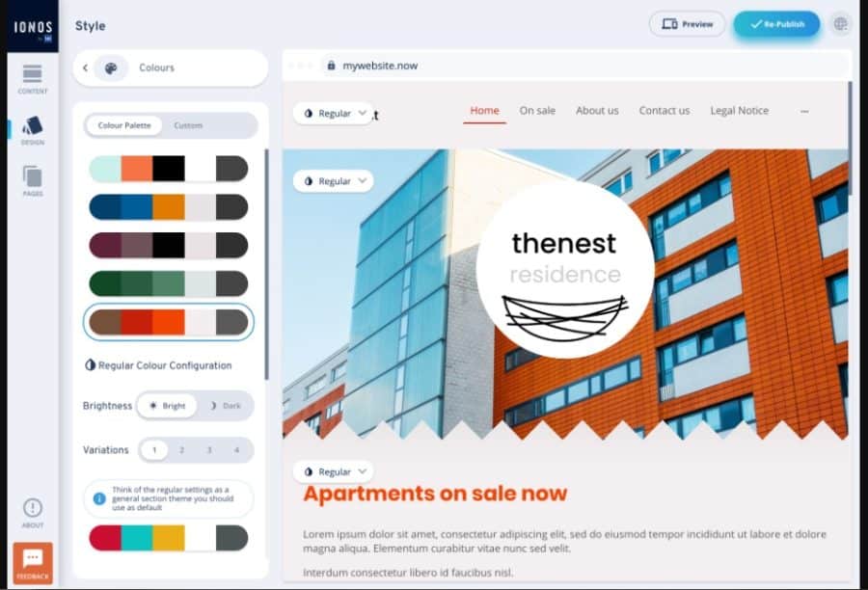Open the Content section in sidebar
This screenshot has height=590, width=868.
[x=32, y=79]
